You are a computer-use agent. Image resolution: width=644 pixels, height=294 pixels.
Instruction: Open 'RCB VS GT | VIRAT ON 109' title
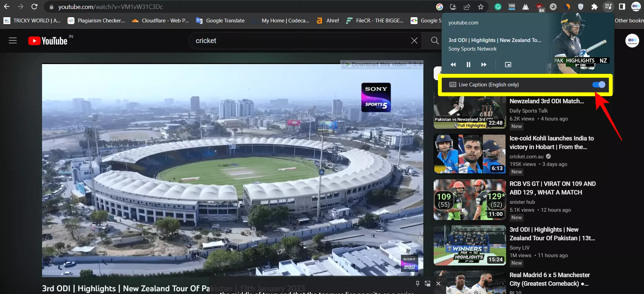[553, 188]
